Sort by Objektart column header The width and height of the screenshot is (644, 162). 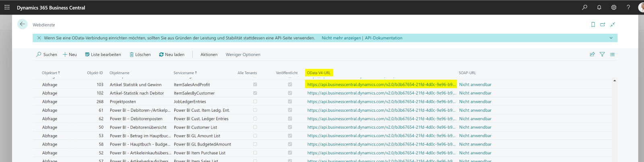click(51, 73)
